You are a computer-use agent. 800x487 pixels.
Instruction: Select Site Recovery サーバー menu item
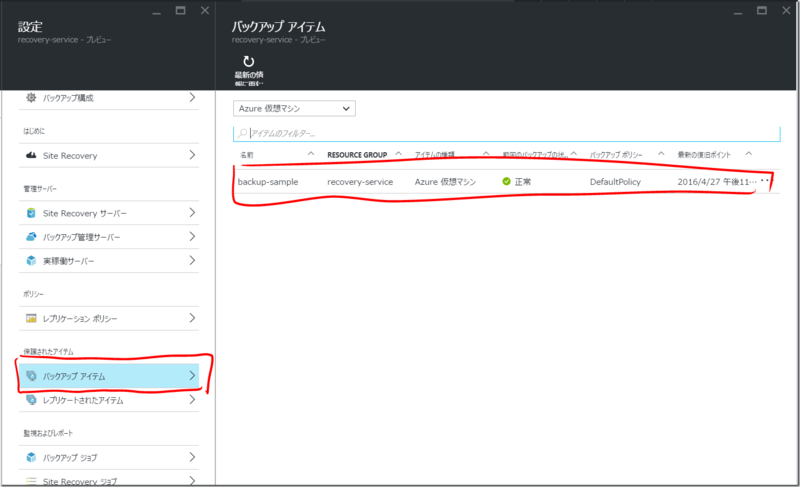[109, 213]
